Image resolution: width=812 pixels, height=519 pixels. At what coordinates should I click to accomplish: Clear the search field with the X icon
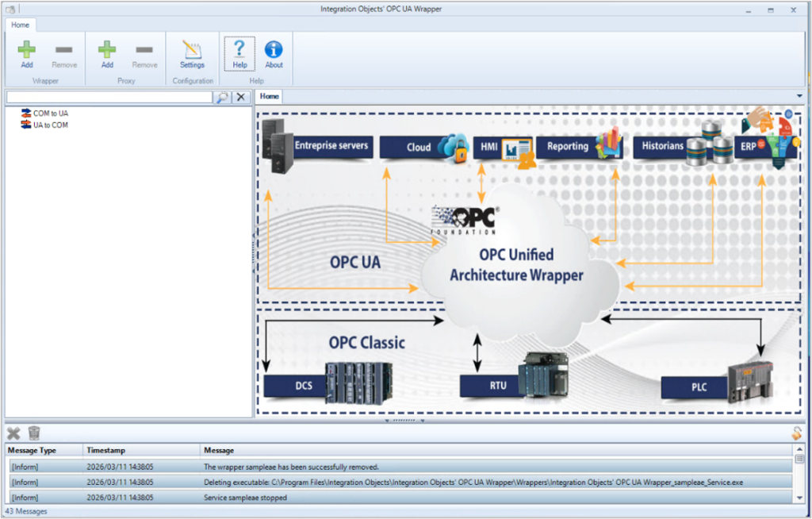coord(241,96)
